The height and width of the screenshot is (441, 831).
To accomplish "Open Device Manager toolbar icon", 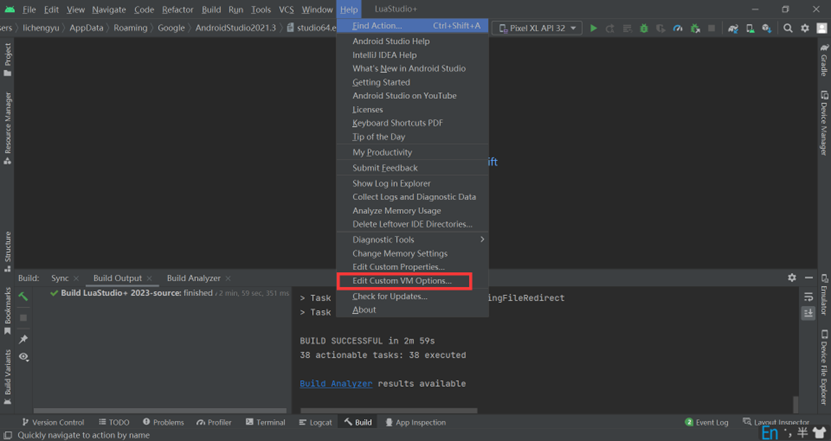I will 750,28.
